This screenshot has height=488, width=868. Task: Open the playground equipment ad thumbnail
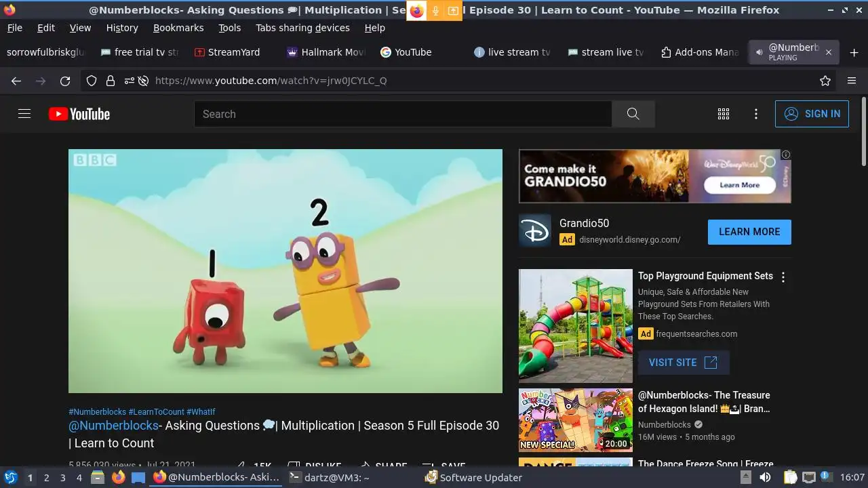point(576,326)
